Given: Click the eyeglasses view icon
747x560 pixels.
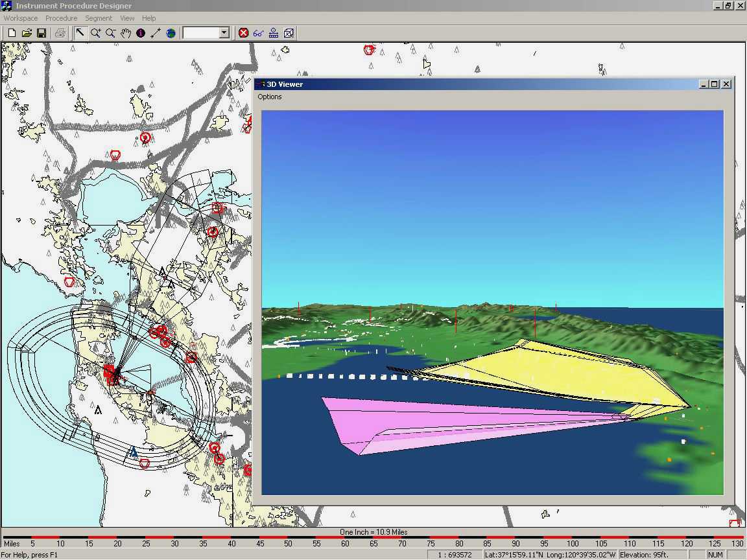Looking at the screenshot, I should tap(259, 32).
